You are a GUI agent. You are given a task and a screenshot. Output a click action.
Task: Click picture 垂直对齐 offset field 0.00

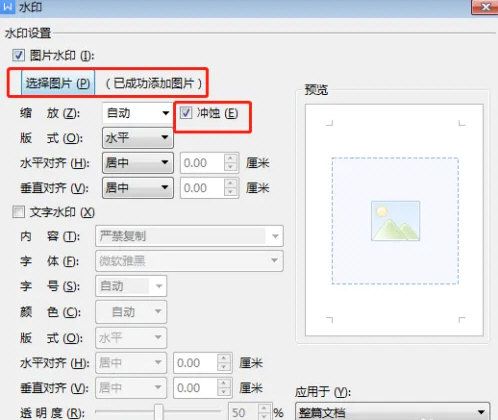pos(202,188)
